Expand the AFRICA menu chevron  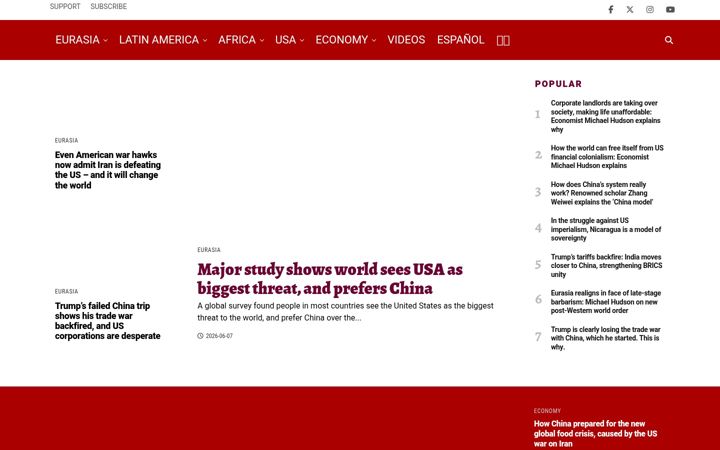click(262, 40)
